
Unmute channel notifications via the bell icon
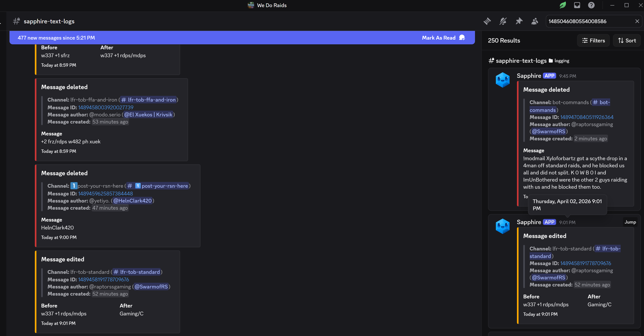[503, 21]
